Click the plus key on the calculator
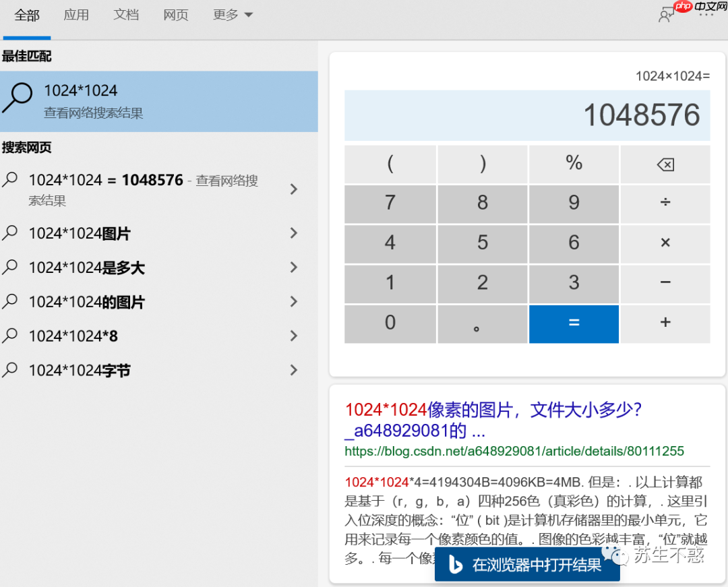The width and height of the screenshot is (728, 587). [665, 323]
